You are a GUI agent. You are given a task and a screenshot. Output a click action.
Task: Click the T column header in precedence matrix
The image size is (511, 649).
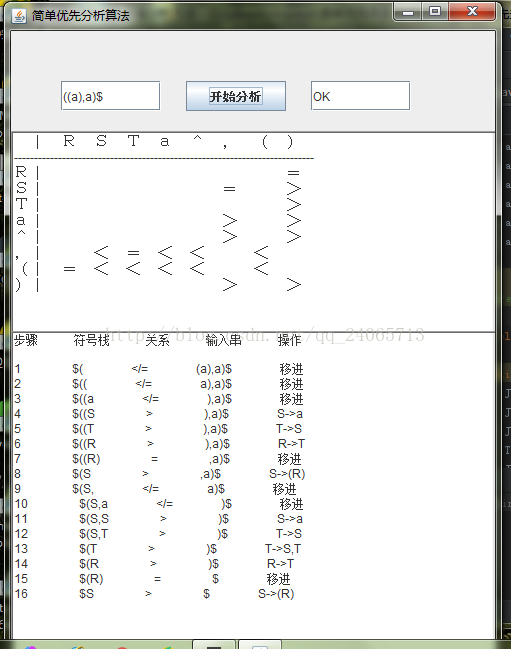click(x=133, y=141)
